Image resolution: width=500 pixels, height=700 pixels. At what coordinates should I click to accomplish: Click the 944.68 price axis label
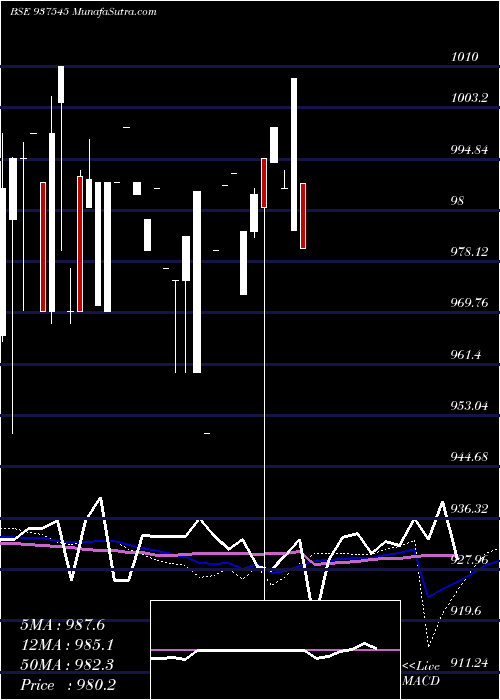[469, 457]
